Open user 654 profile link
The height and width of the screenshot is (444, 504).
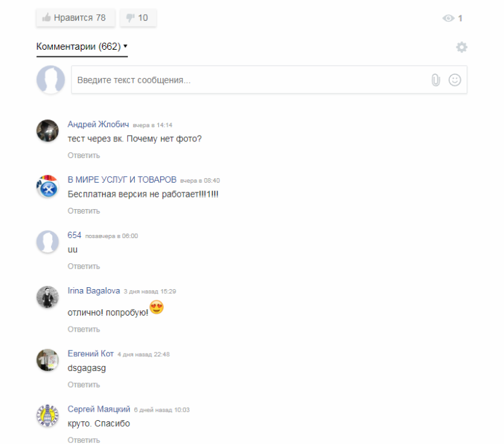[74, 236]
